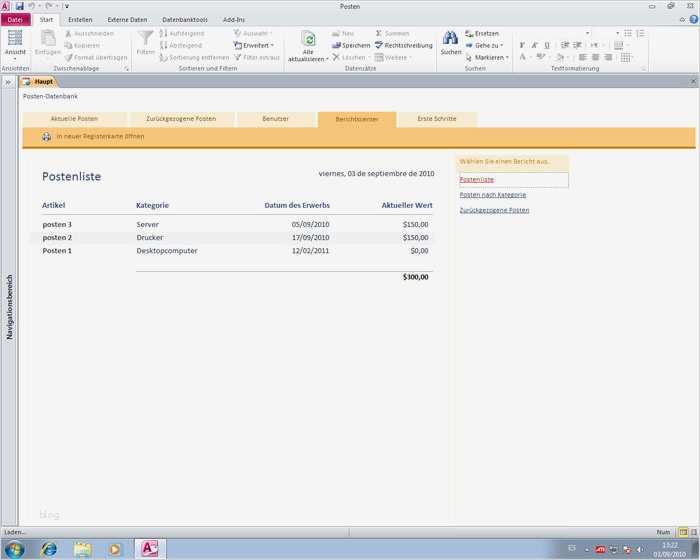Toggle underline text formatting
The height and width of the screenshot is (560, 700).
(547, 45)
